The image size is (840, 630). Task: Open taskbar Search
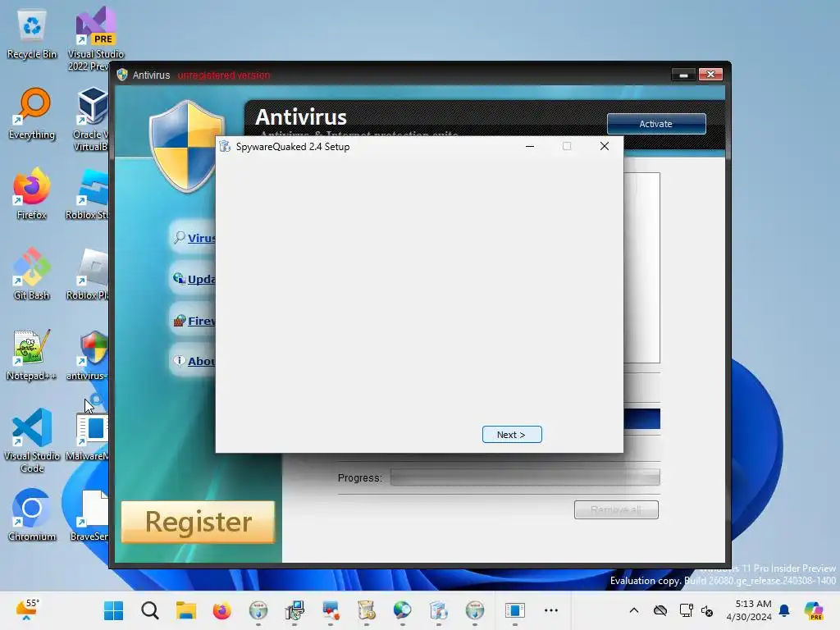tap(150, 610)
